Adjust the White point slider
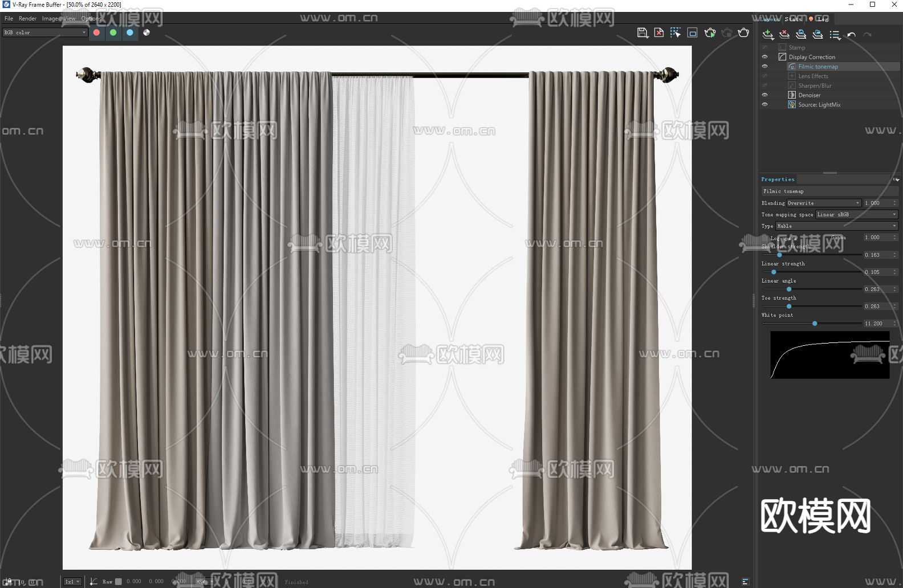The image size is (903, 588). (x=815, y=323)
